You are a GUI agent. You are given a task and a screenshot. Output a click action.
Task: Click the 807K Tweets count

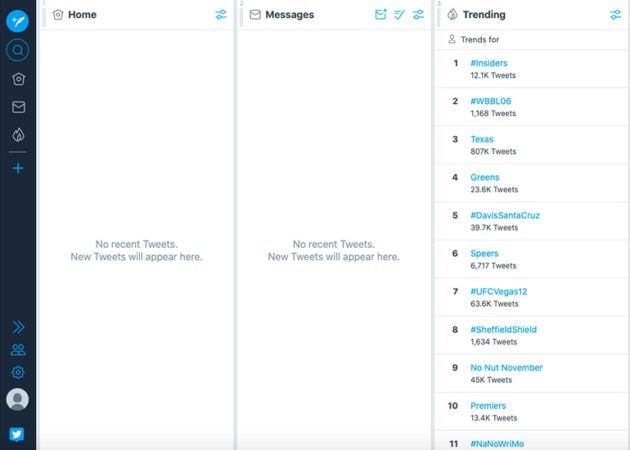pos(493,151)
